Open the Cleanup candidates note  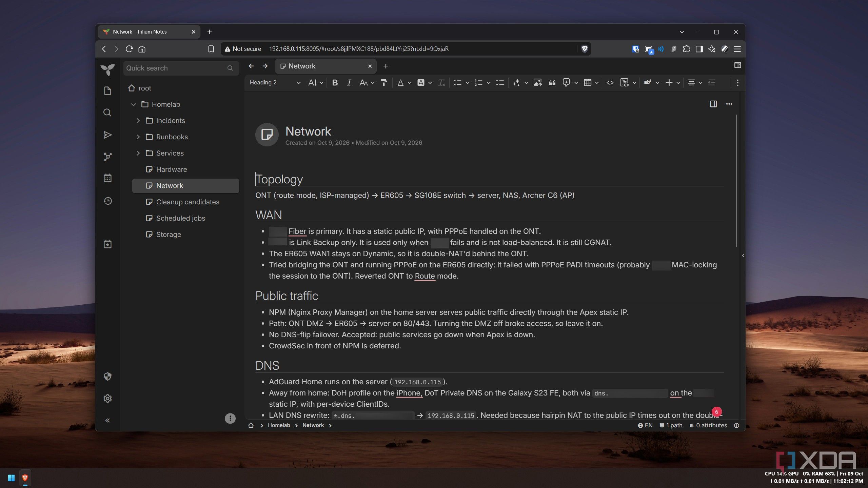[185, 202]
